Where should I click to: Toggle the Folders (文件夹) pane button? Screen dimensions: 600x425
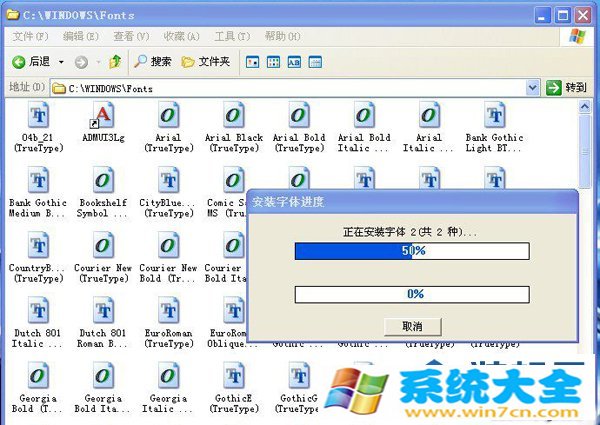click(x=205, y=61)
